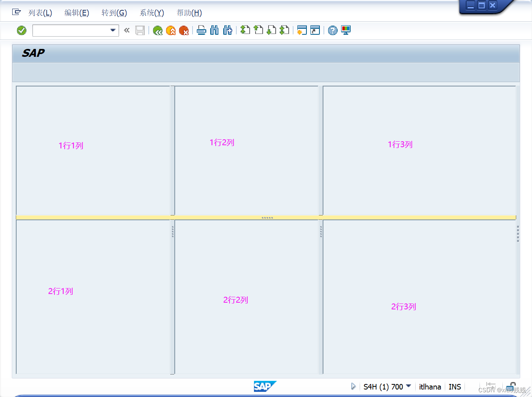Open the 列表(L) menu
532x397 pixels.
pos(40,13)
